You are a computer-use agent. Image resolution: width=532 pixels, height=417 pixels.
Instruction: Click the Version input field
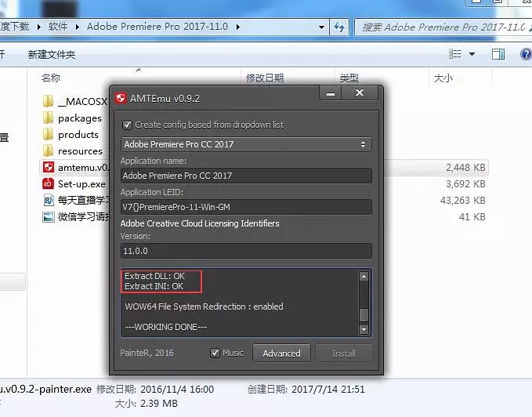[246, 251]
